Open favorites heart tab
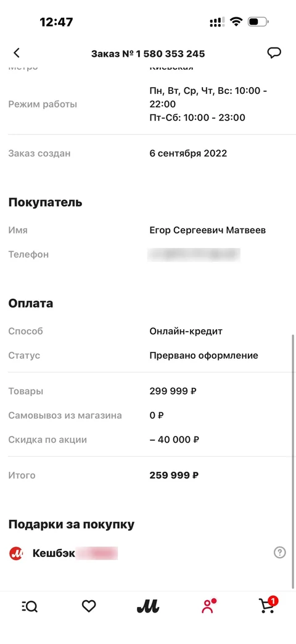Image resolution: width=296 pixels, height=644 pixels. (x=89, y=606)
